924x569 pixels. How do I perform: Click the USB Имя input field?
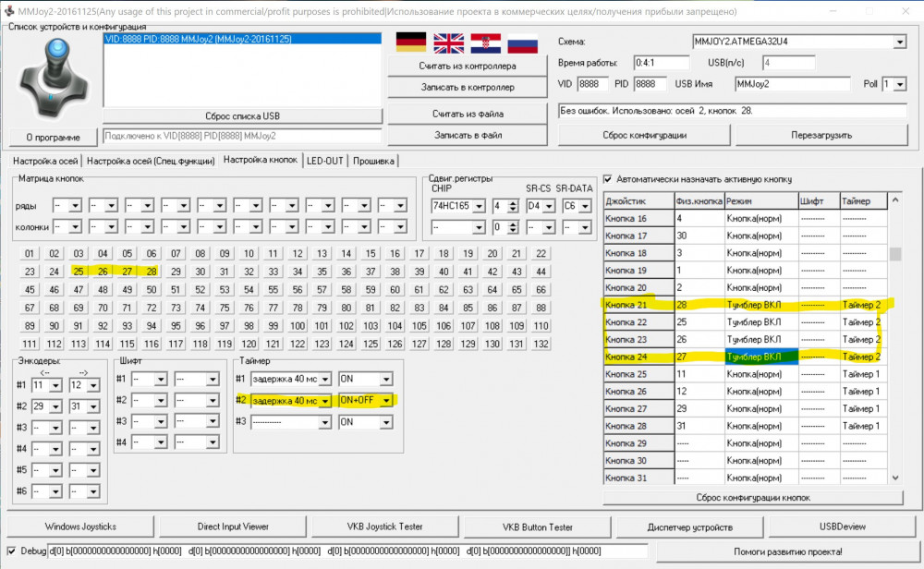click(x=790, y=84)
